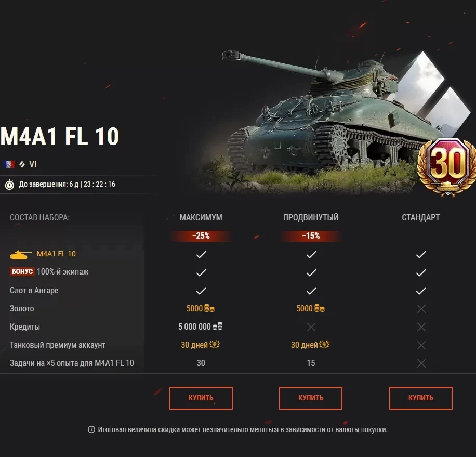Click the stopwatch icon beside the countdown timer
476x457 pixels.
coord(9,185)
